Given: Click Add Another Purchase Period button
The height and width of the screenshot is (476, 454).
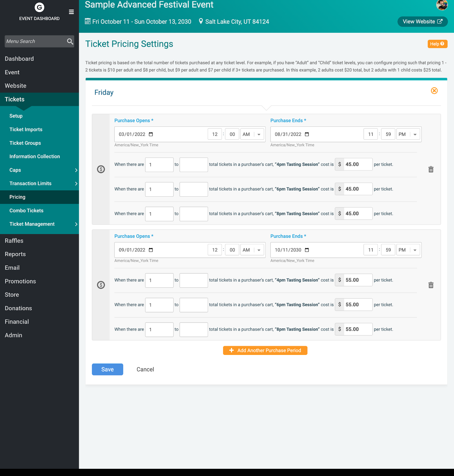Looking at the screenshot, I should click(265, 350).
